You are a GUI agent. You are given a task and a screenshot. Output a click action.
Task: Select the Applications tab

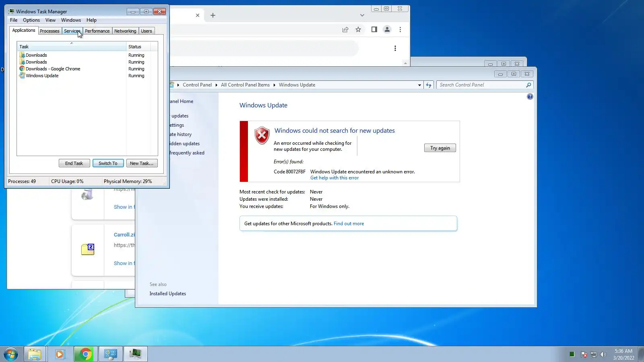click(x=24, y=31)
